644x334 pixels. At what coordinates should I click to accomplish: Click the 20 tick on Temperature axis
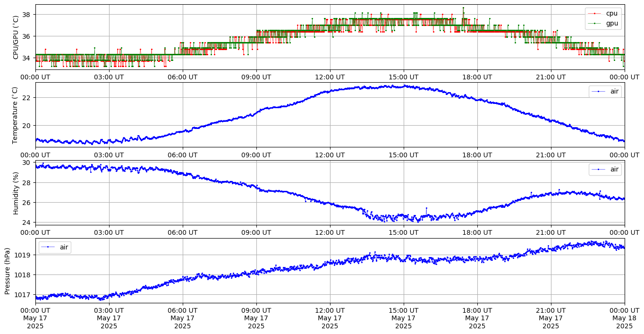click(26, 126)
